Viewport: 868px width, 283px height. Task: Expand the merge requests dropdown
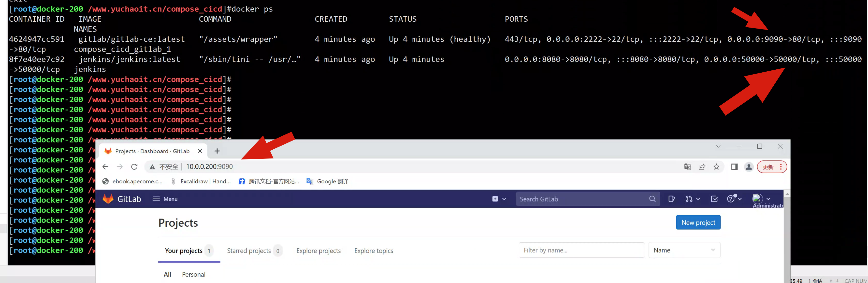(x=693, y=199)
